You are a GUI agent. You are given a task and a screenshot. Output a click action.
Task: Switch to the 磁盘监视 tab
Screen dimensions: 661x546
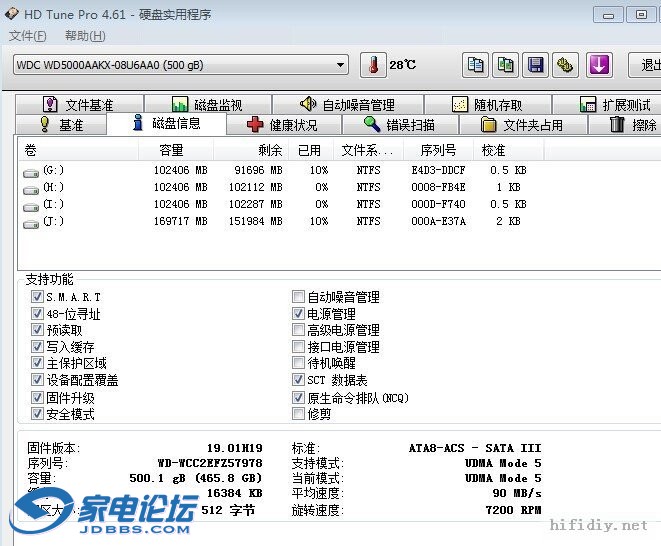(207, 104)
